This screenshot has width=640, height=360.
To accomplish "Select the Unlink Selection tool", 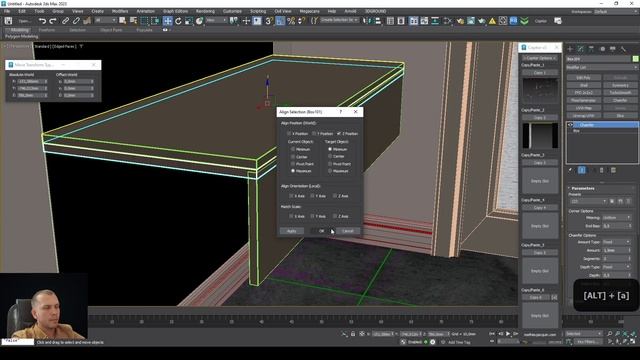I will point(76,21).
